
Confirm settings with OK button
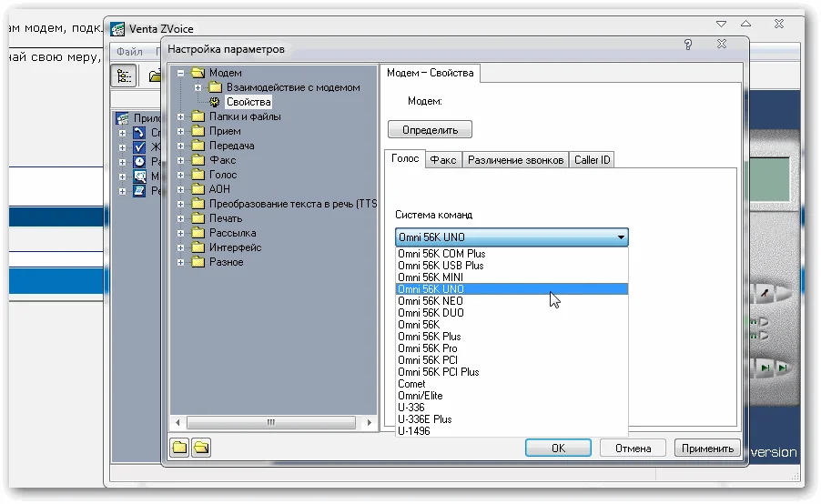[x=558, y=448]
